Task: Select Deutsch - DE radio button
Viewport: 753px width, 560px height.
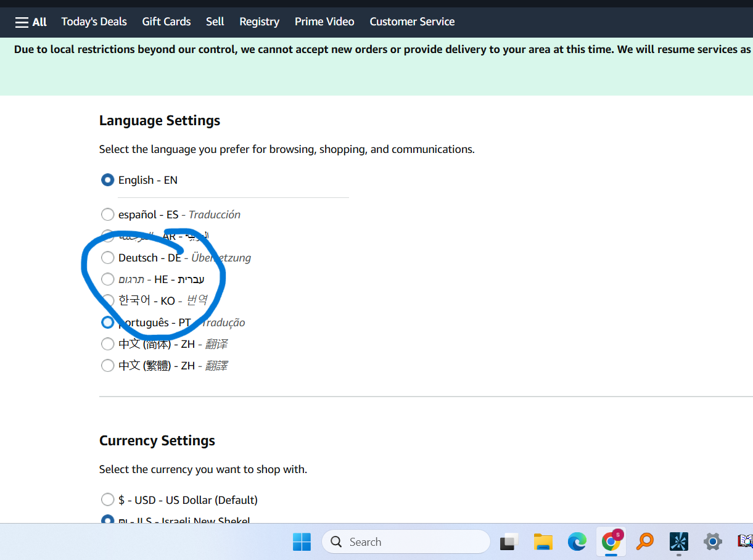Action: 108,258
